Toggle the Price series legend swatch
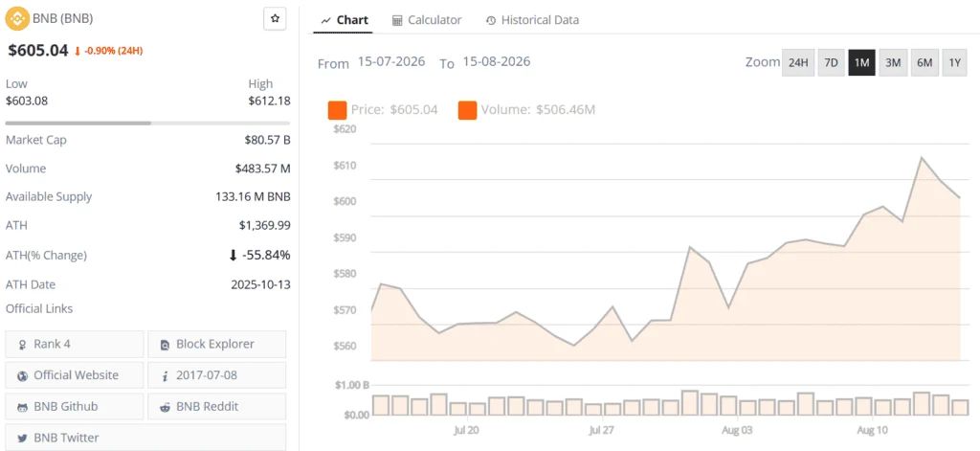 (337, 110)
